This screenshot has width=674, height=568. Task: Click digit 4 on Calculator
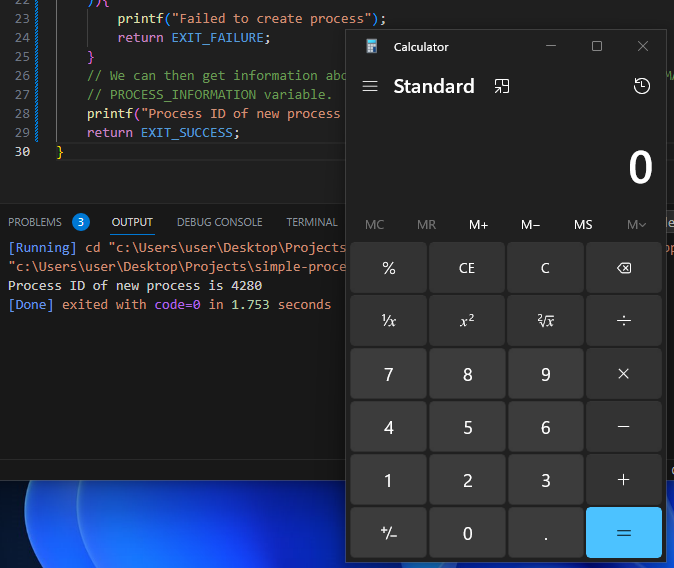coord(389,427)
